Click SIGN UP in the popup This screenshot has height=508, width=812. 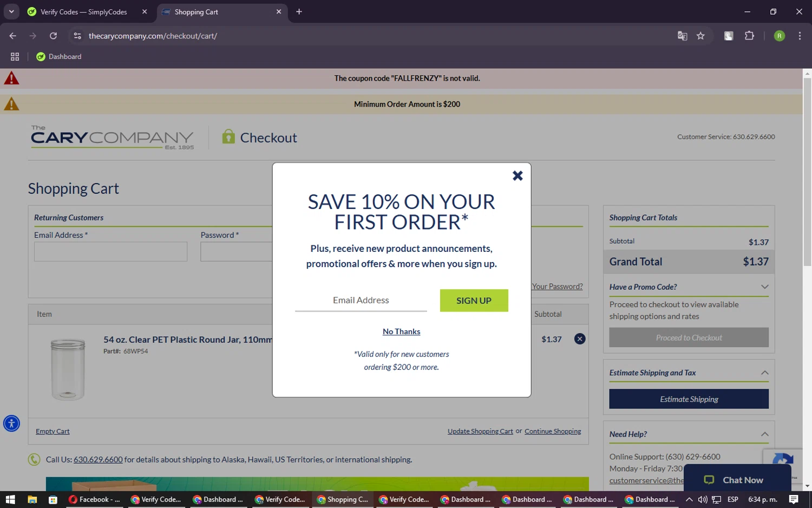click(474, 301)
